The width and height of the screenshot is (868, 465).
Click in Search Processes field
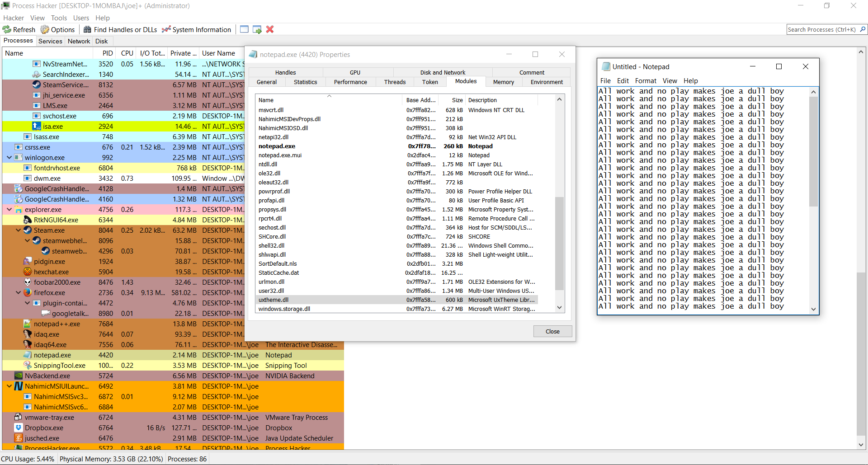(x=822, y=29)
